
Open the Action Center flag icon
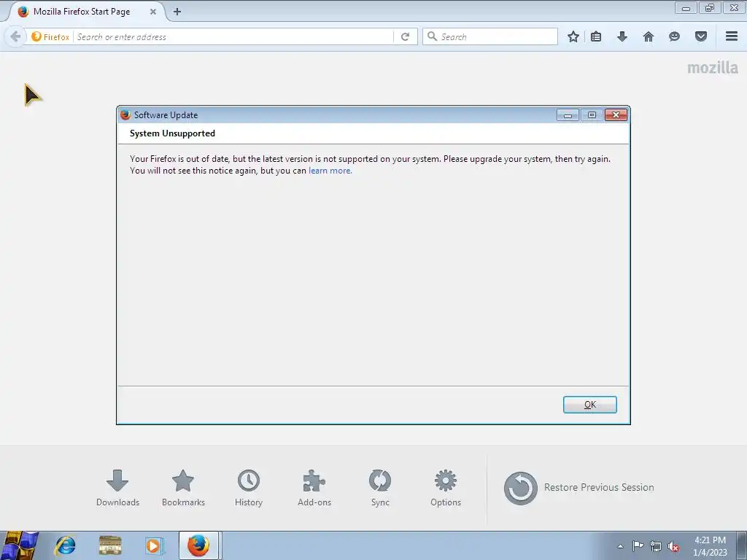638,546
